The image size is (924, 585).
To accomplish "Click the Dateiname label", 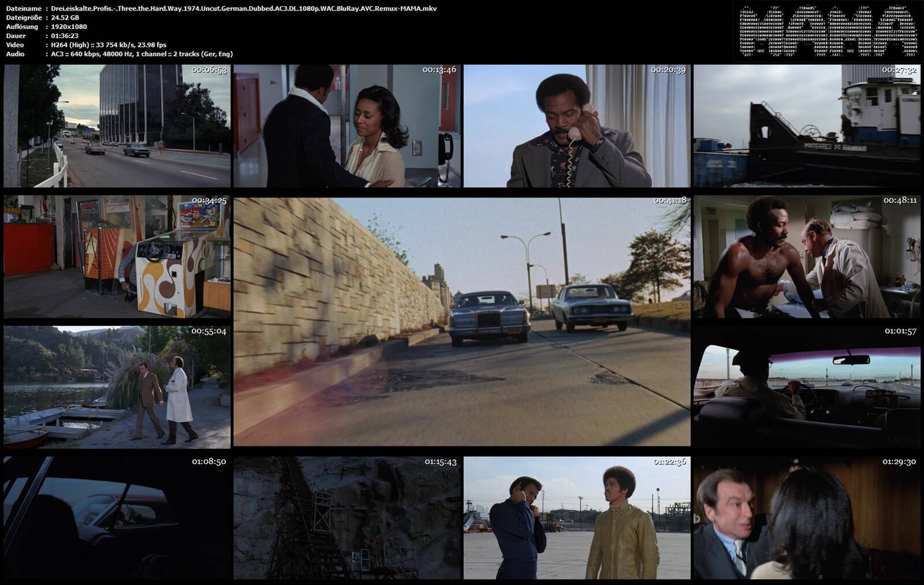I will (23, 8).
